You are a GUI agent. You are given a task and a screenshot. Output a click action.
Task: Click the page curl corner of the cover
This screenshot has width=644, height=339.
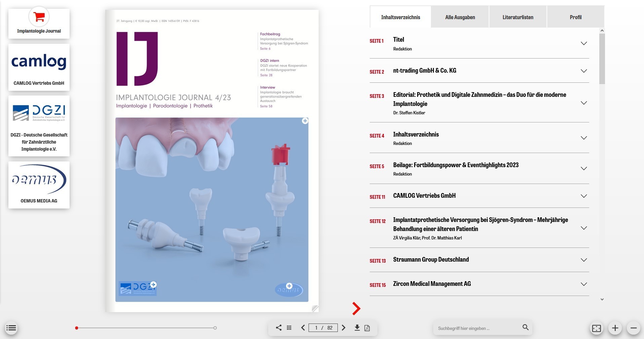[315, 308]
